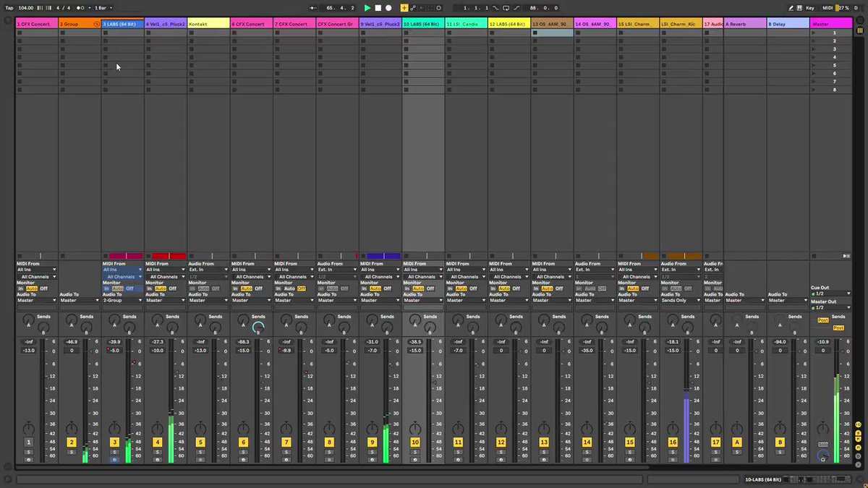The height and width of the screenshot is (488, 868).
Task: Set track 1 Monitor to In
Action: tap(20, 288)
